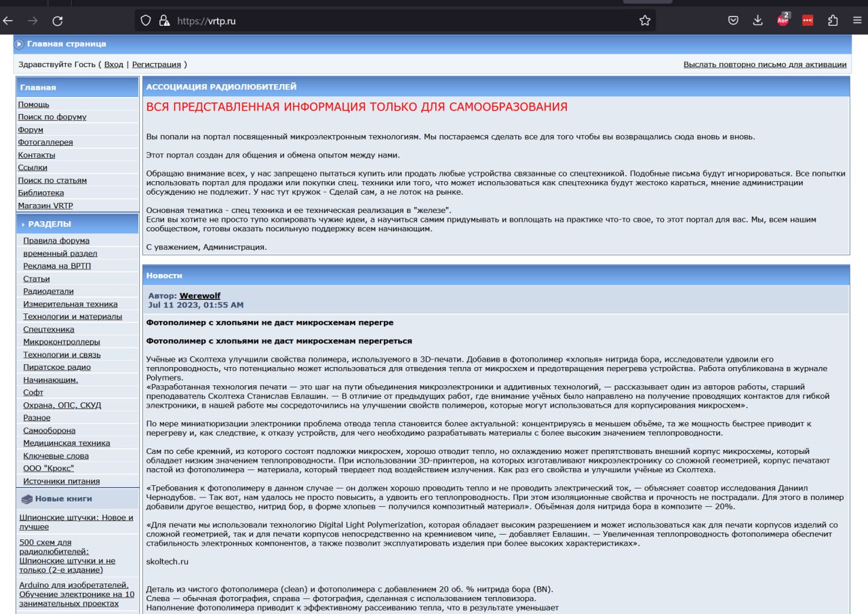Screen dimensions: 868x614
Task: Open Технологии и материалы section
Action: 73,317
